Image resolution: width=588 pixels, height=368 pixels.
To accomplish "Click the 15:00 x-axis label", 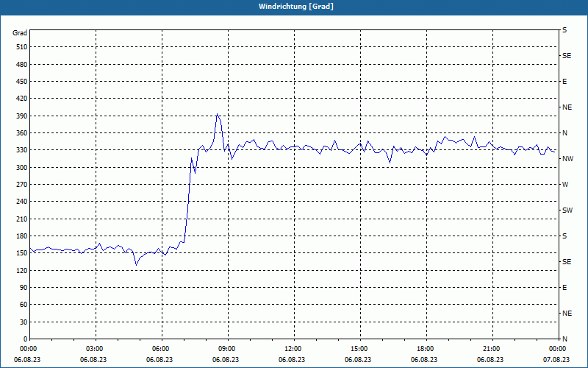I will tap(360, 349).
